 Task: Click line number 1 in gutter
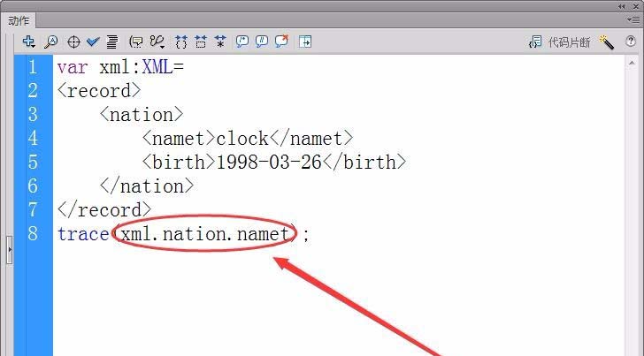click(x=34, y=67)
